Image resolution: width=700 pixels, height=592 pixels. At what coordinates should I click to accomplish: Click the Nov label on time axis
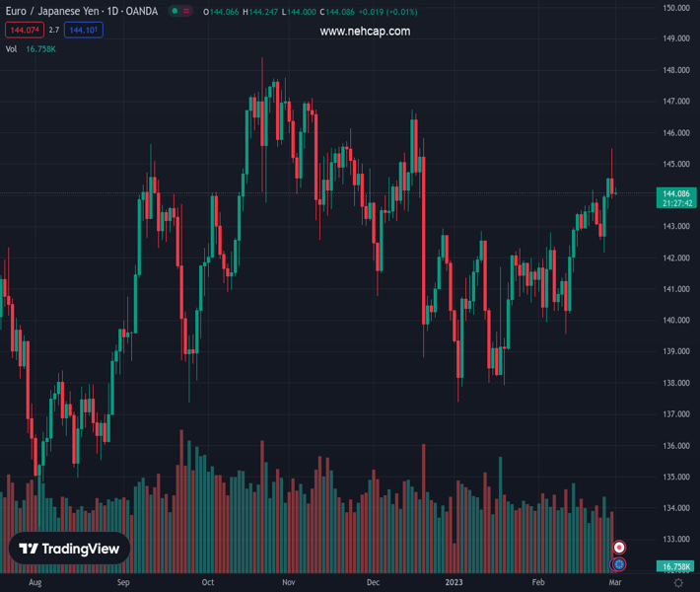click(288, 583)
